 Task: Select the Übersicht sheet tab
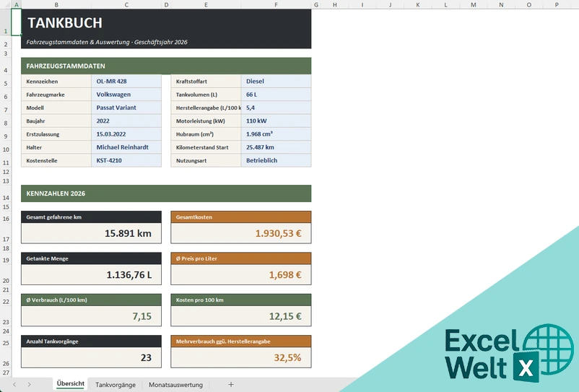[x=71, y=384]
